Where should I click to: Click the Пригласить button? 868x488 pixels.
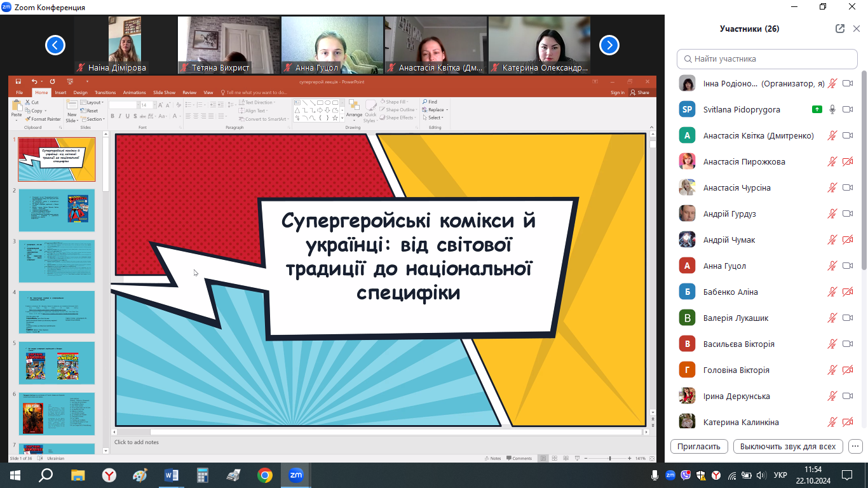pos(699,446)
